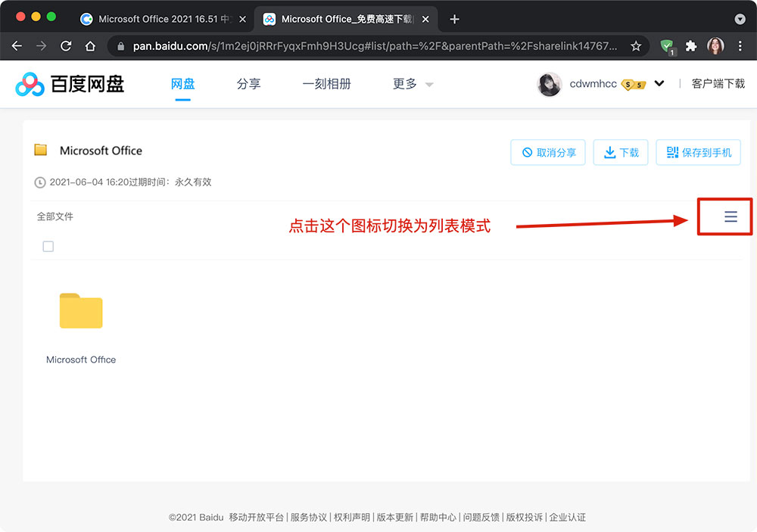The height and width of the screenshot is (532, 757).
Task: Open a new browser tab
Action: (454, 20)
